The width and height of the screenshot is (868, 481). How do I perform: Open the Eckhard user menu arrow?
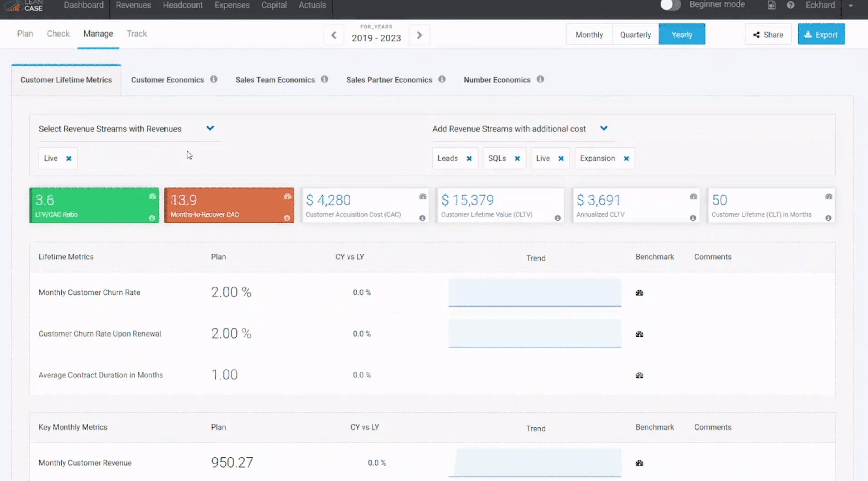tap(851, 6)
